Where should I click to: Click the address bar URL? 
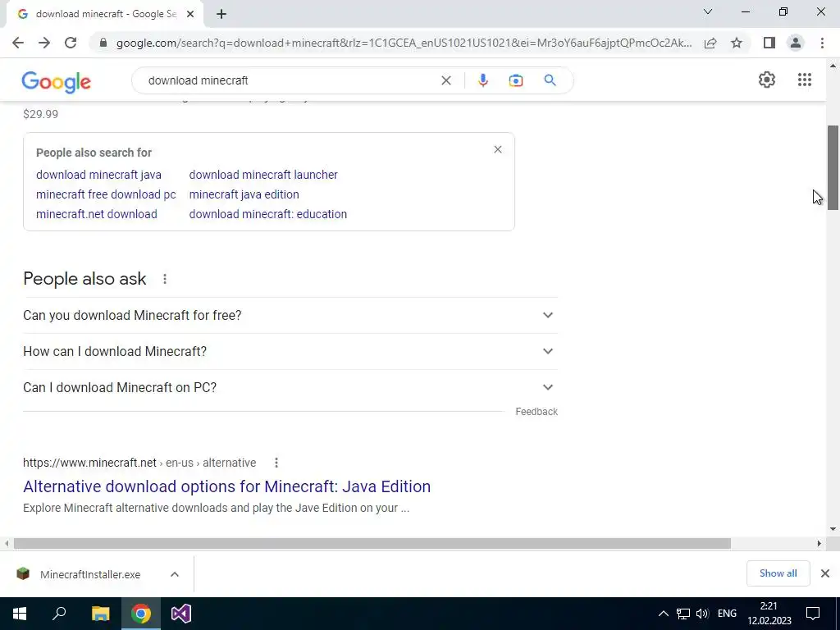point(404,43)
